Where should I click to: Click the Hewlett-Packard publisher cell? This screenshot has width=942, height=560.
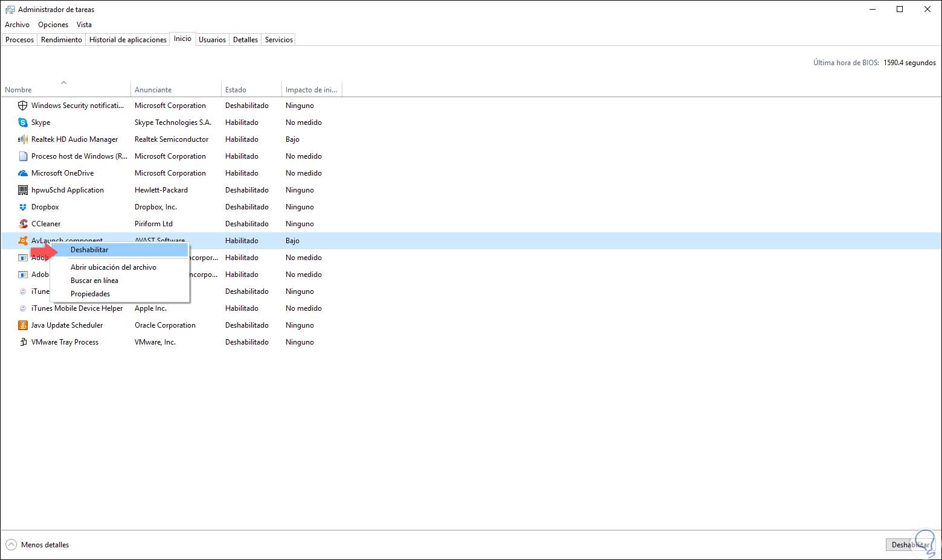[161, 190]
